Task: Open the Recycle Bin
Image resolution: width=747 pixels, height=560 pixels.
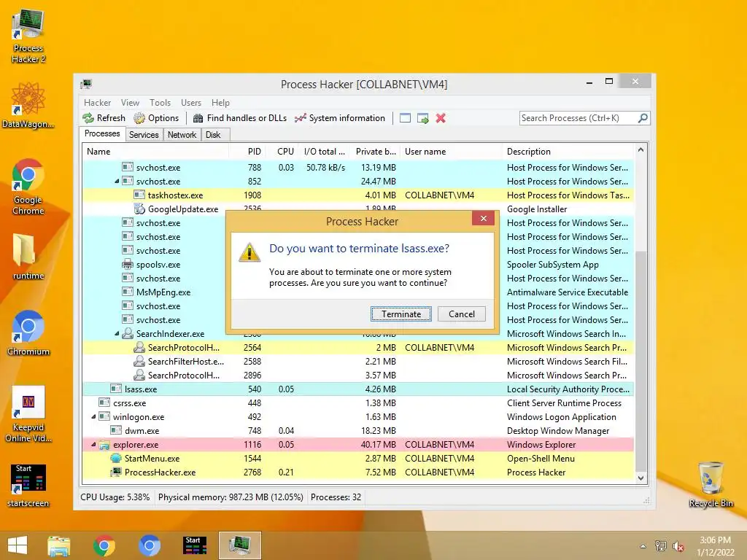Action: [x=711, y=484]
